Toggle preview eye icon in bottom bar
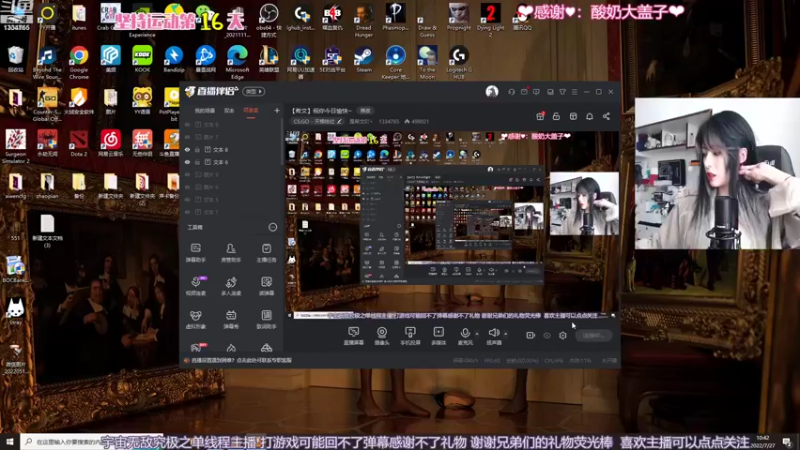Screen dimensions: 800x450 547,335
